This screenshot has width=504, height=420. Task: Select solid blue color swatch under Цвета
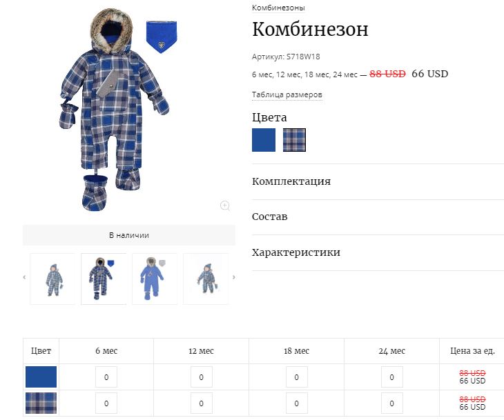(264, 140)
